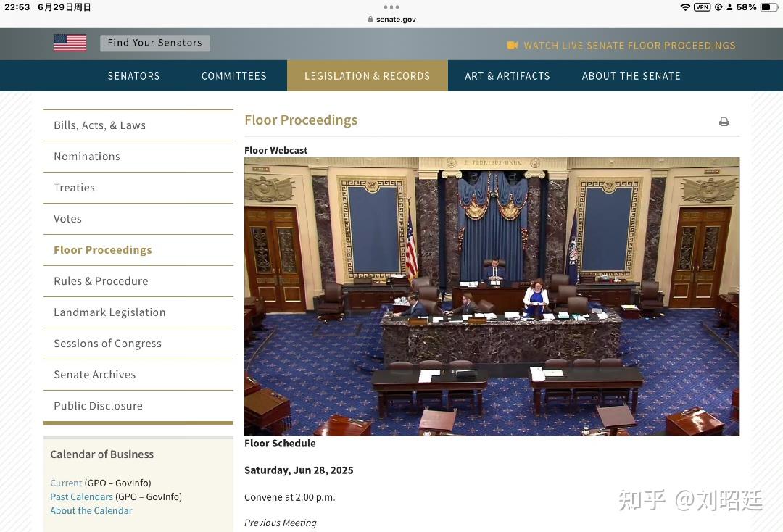Open Senate Archives page
The width and height of the screenshot is (783, 532).
point(138,375)
